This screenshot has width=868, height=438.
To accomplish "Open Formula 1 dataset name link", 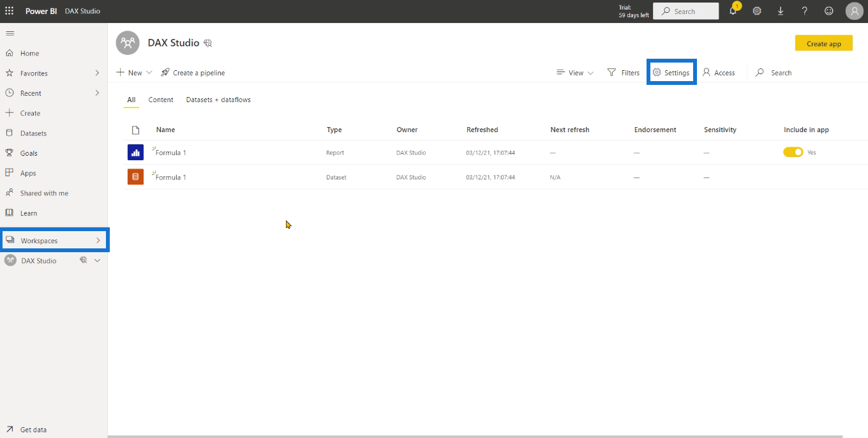I will coord(171,177).
